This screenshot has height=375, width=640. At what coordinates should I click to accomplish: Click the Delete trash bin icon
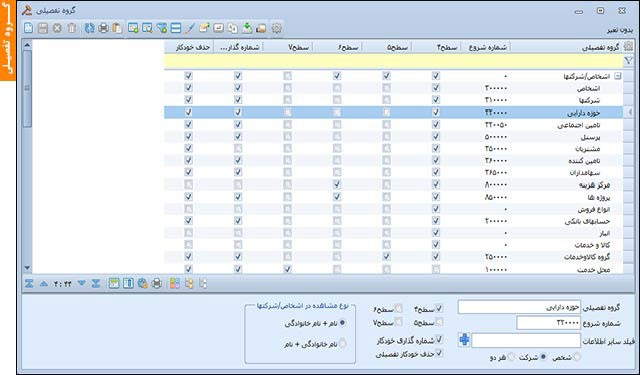pyautogui.click(x=71, y=28)
